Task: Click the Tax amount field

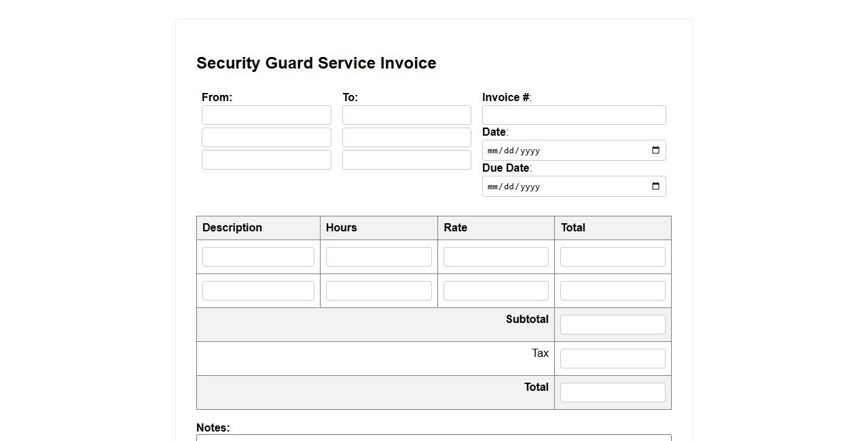Action: pos(613,359)
